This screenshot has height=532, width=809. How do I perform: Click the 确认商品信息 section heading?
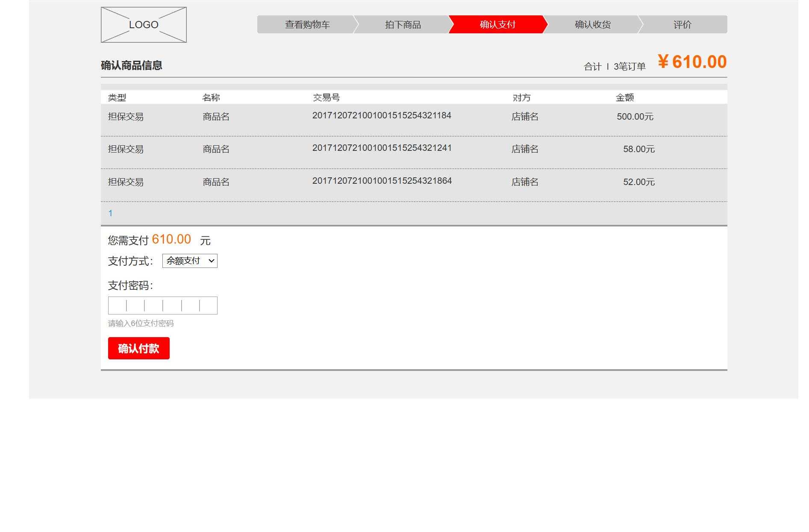pos(132,65)
